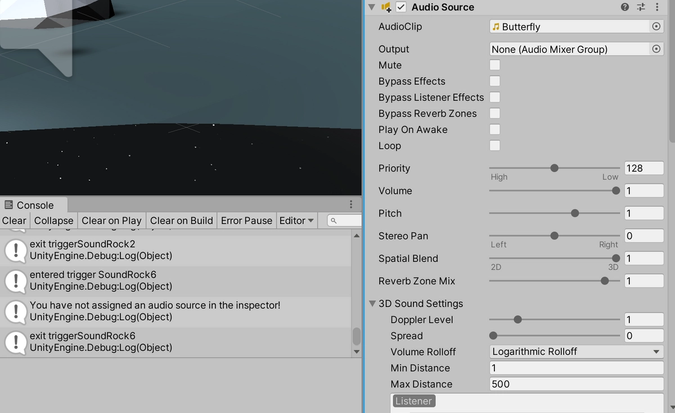The height and width of the screenshot is (413, 675).
Task: Enable Play On Awake checkbox
Action: click(x=495, y=130)
